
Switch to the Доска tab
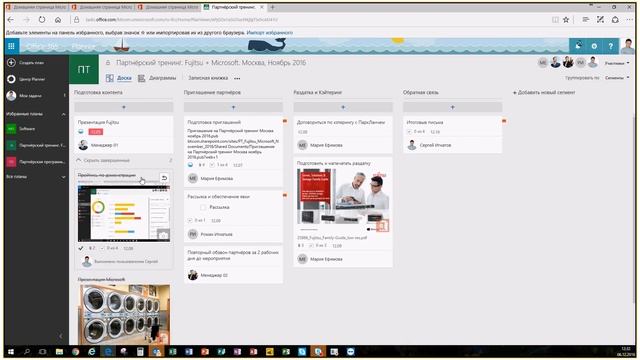point(119,78)
